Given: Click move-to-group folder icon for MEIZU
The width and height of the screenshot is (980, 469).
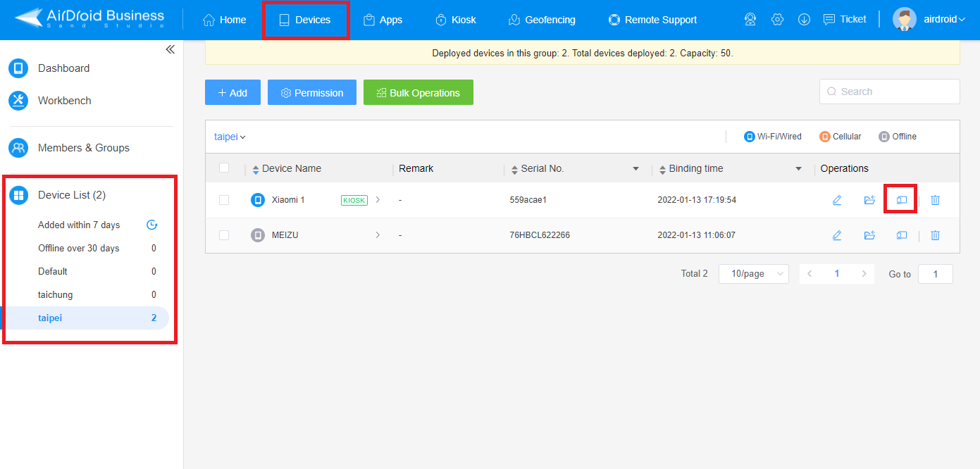Looking at the screenshot, I should click(869, 235).
